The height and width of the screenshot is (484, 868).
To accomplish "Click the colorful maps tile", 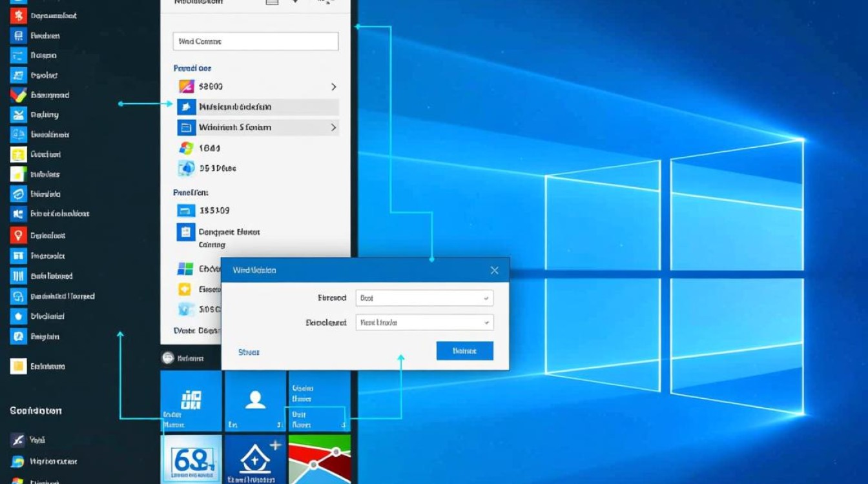I will tap(319, 459).
